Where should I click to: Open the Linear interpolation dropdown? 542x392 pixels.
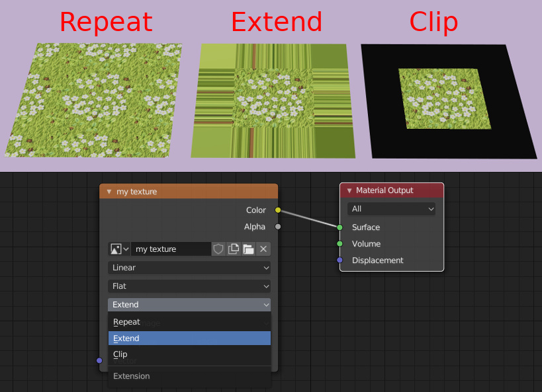(189, 268)
